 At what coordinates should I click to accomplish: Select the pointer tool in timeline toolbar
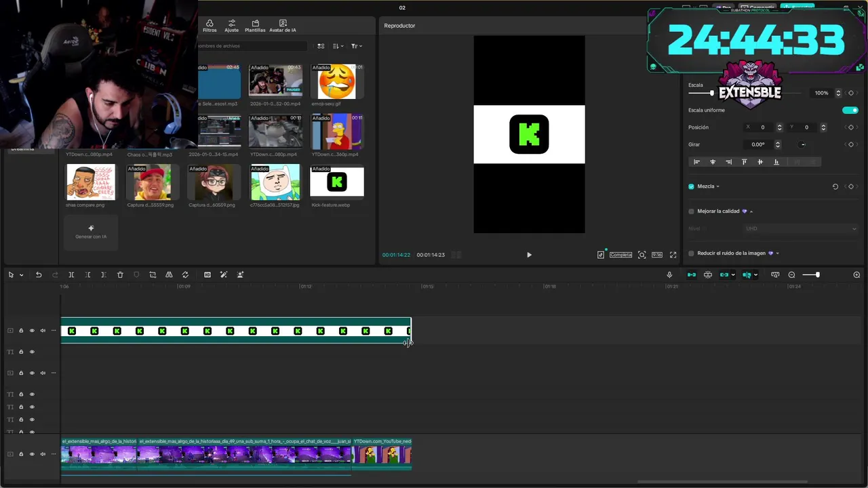click(11, 274)
